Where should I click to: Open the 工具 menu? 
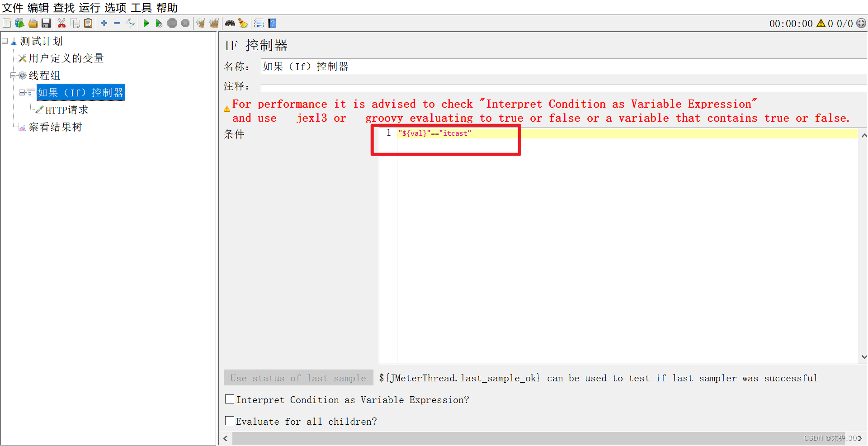point(142,8)
